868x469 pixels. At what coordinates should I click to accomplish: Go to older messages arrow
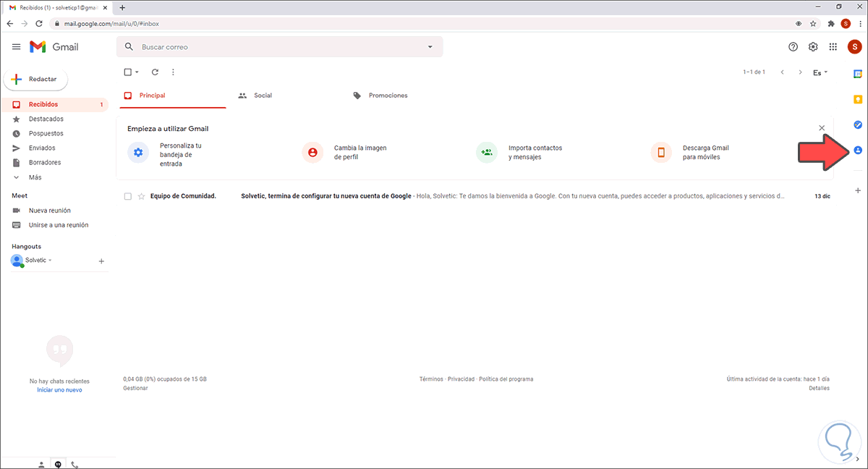click(x=800, y=72)
